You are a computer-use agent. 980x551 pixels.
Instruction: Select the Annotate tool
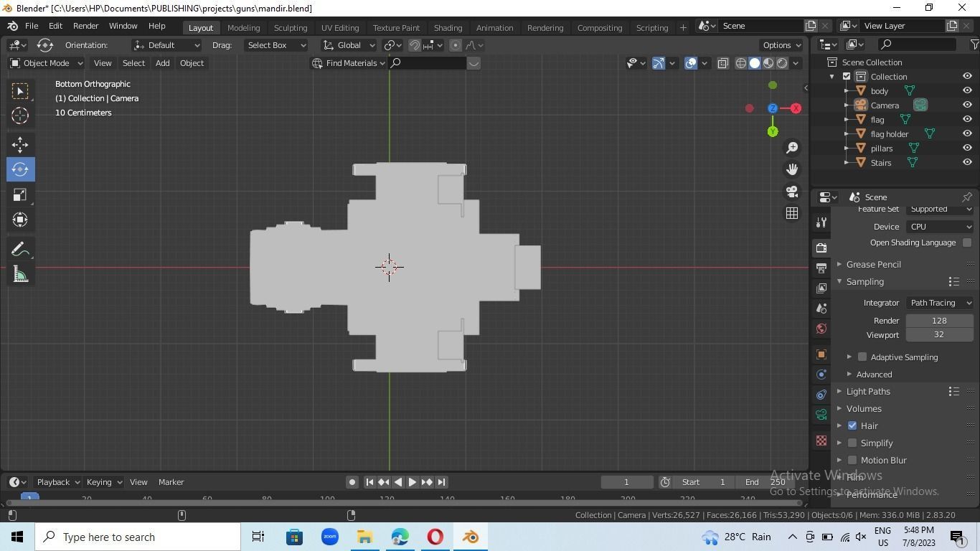[20, 249]
